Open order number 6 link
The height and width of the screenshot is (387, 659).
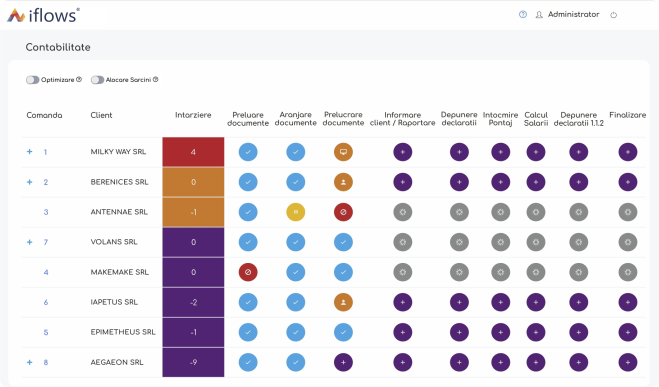tap(46, 302)
